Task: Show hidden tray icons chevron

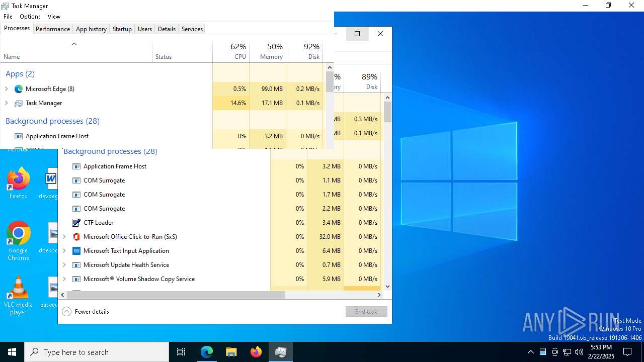Action: [530, 352]
